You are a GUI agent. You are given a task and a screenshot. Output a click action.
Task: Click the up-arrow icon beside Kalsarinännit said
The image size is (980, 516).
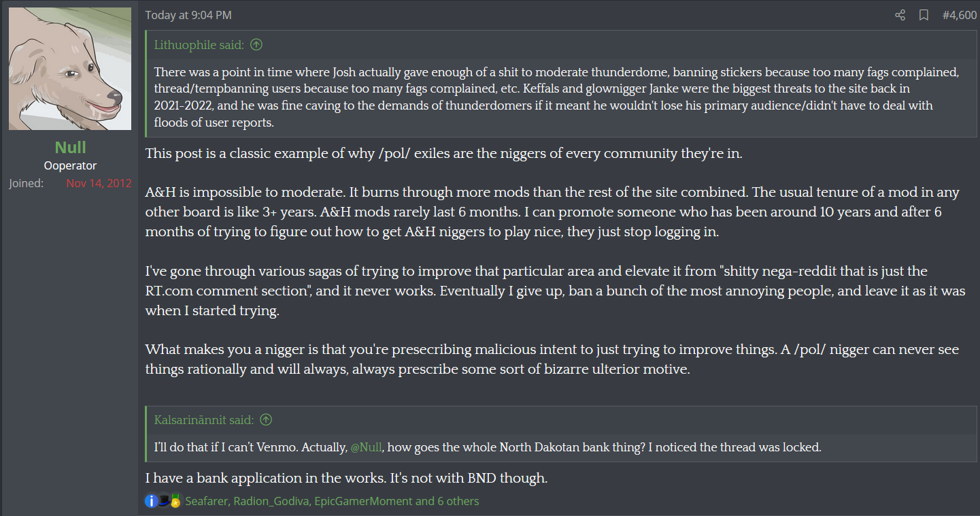click(266, 420)
